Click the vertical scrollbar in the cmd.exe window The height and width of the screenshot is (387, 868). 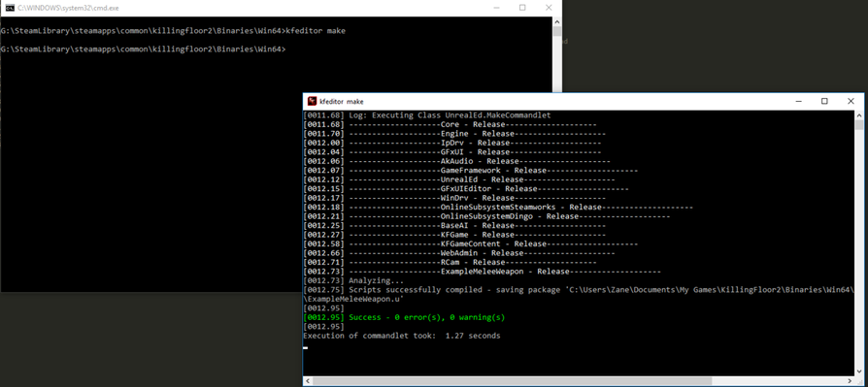pos(557,54)
